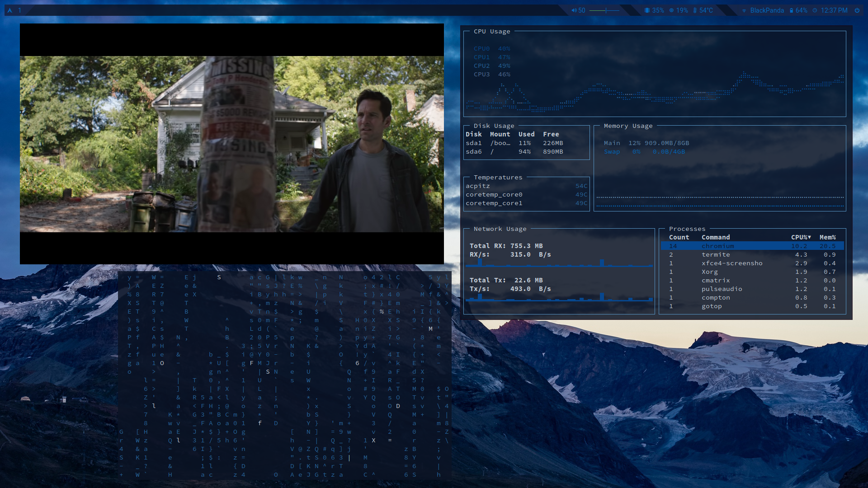Click the battery icon showing 64%
This screenshot has width=868, height=488.
(791, 10)
